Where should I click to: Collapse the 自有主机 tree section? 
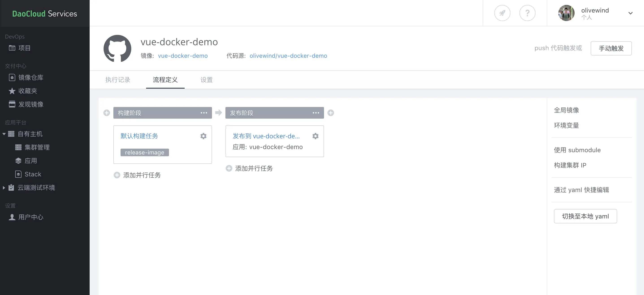[x=4, y=134]
